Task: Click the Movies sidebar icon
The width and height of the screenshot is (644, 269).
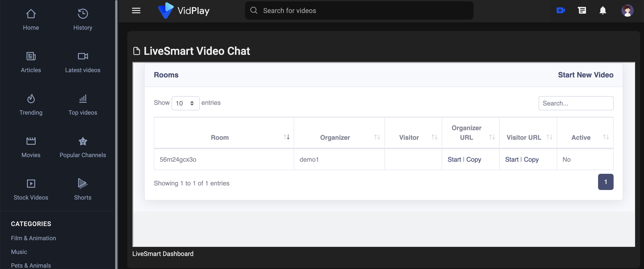Action: (31, 141)
